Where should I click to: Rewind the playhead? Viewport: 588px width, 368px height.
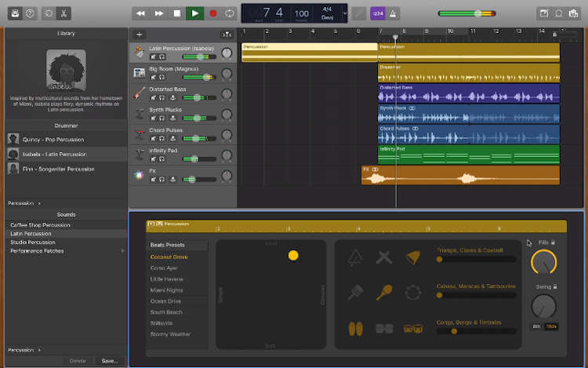pos(140,13)
